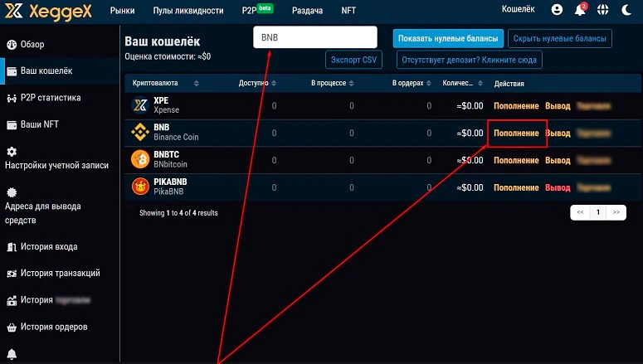The image size is (643, 364).
Task: Open the notifications bell icon
Action: pyautogui.click(x=580, y=10)
